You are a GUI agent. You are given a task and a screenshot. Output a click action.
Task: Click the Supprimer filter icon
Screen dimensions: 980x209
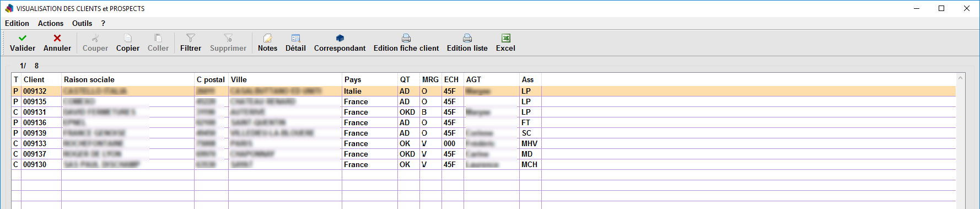228,38
